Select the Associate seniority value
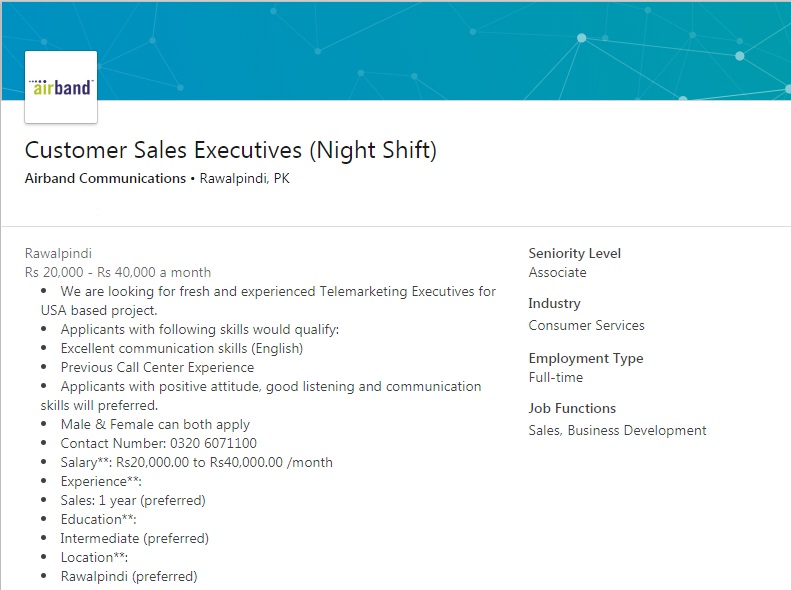Screen dimensions: 791x590 coord(557,273)
